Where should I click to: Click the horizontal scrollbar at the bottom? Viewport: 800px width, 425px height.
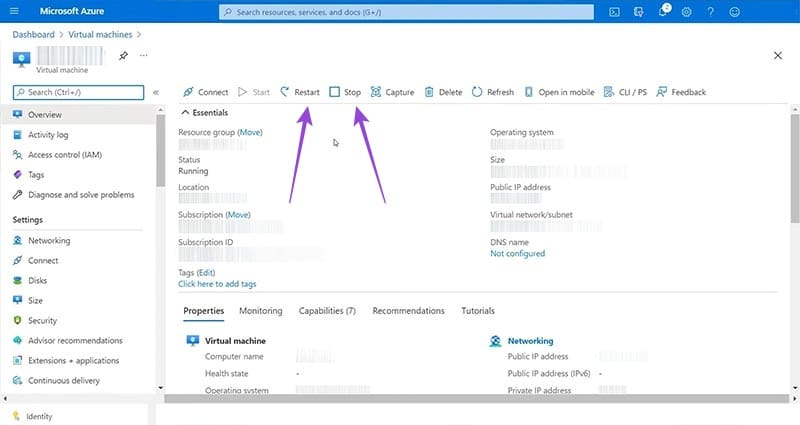(477, 398)
